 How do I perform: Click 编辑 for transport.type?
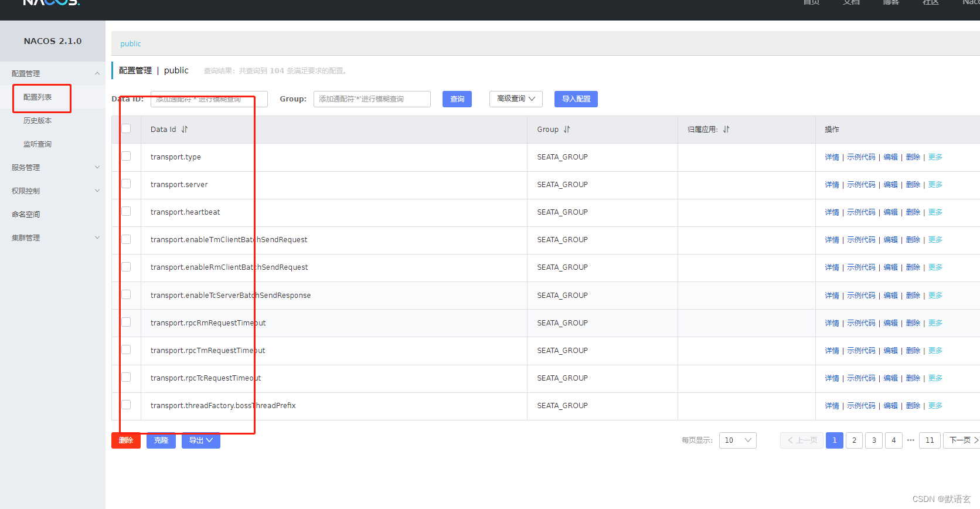[x=891, y=157]
